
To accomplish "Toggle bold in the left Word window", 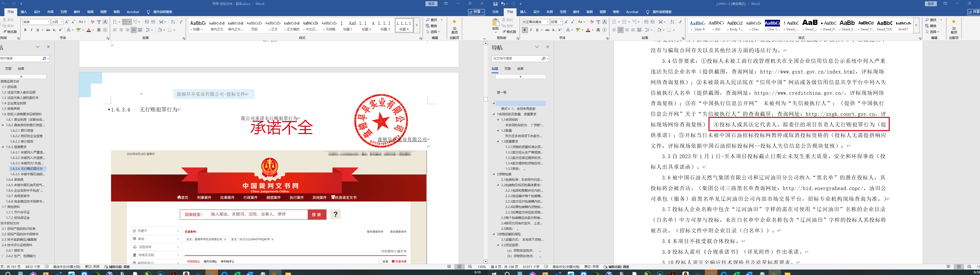I will point(25,30).
